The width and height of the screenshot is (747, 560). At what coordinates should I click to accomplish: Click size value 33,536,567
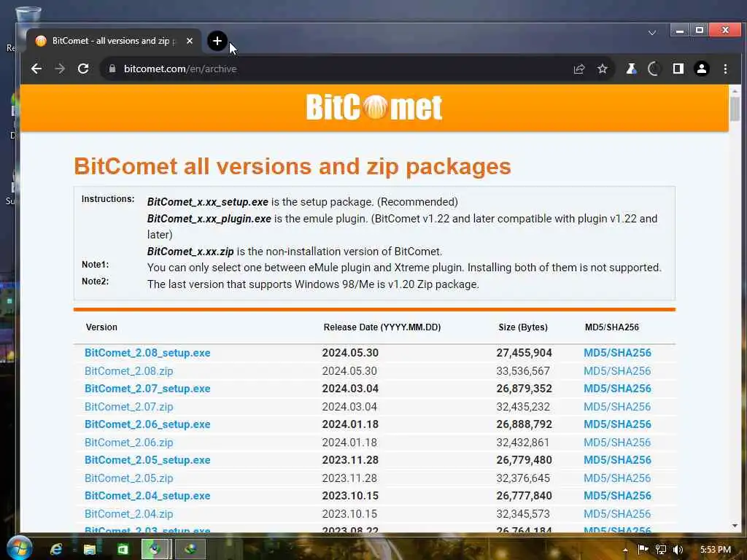click(x=523, y=371)
